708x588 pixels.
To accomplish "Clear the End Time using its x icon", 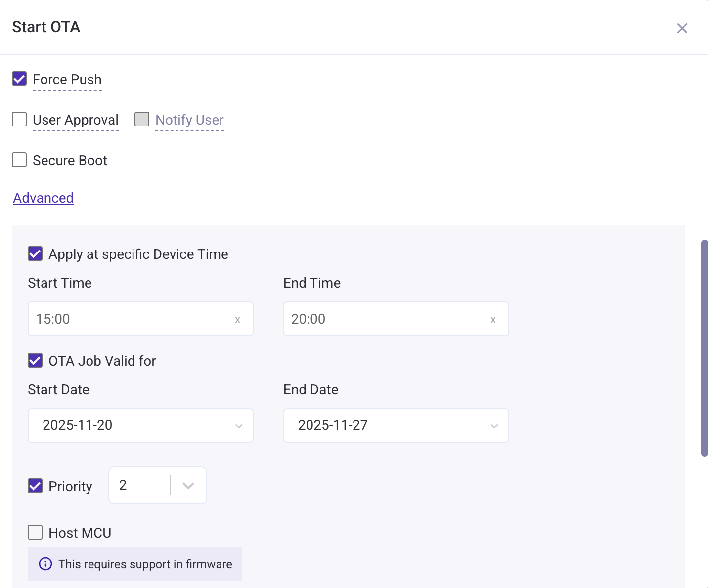I will click(493, 319).
